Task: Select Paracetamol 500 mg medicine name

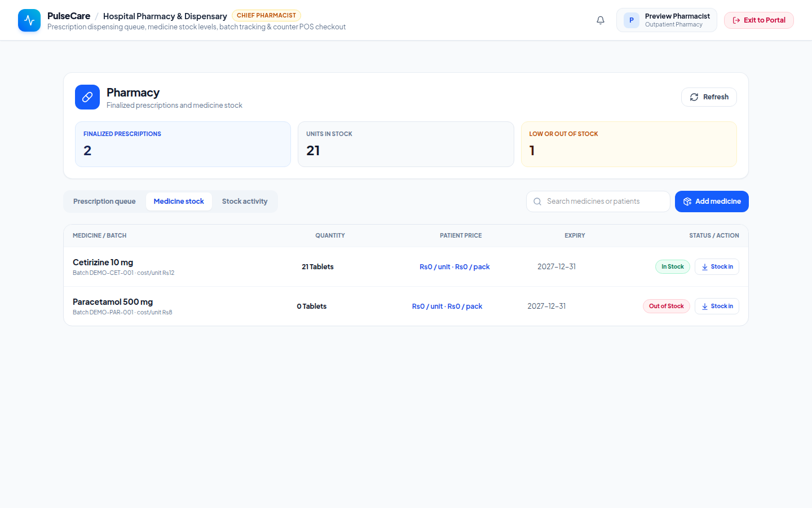Action: coord(113,302)
